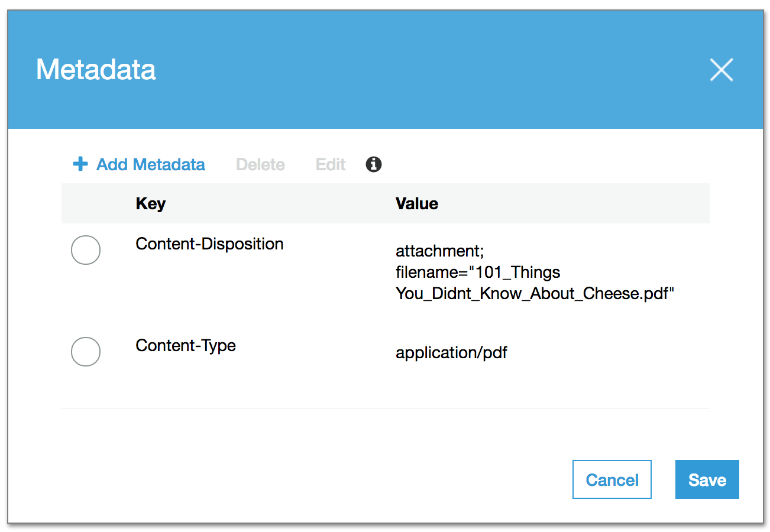
Task: Select the Content-Disposition key text
Action: coord(209,244)
